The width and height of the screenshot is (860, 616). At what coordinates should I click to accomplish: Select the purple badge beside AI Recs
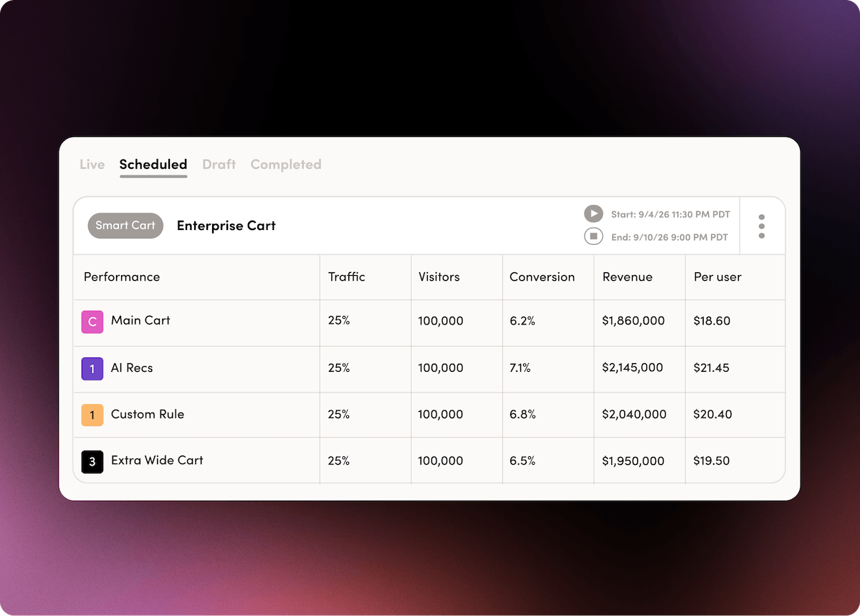click(x=92, y=368)
